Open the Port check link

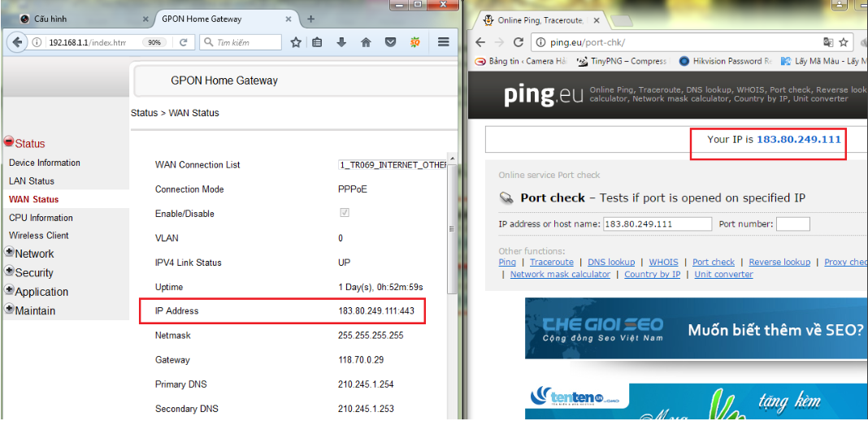714,263
